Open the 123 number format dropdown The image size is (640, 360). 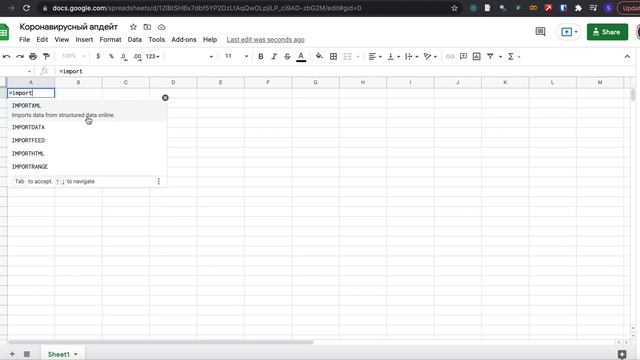click(x=153, y=56)
